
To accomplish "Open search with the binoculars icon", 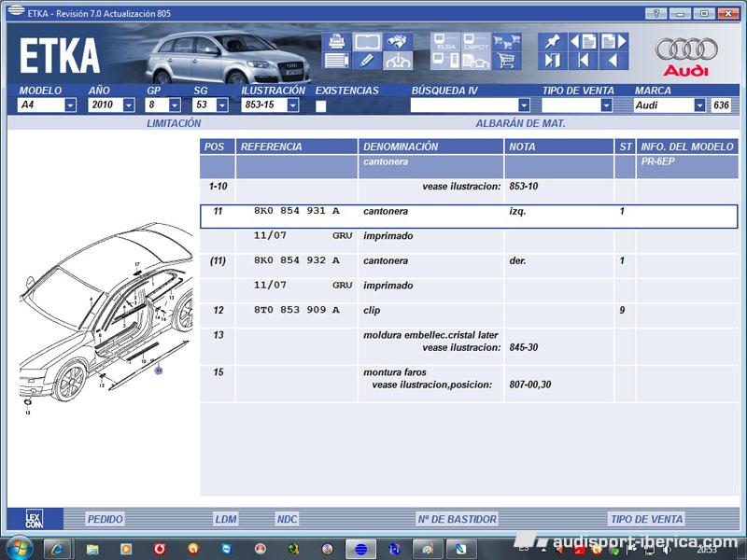I will (398, 41).
